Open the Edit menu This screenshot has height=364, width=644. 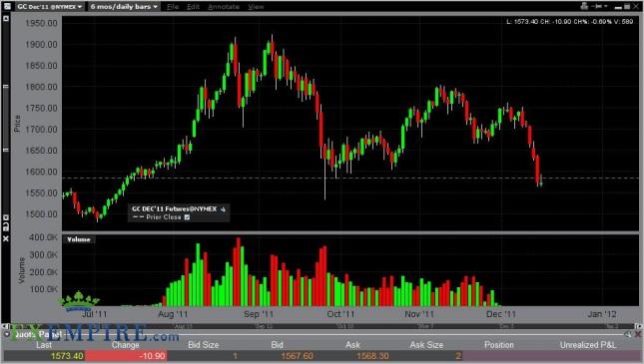pyautogui.click(x=193, y=7)
